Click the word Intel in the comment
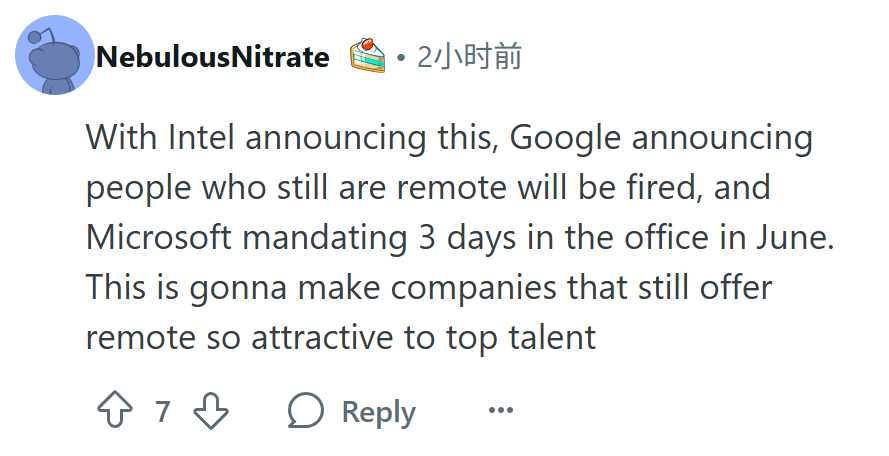Image resolution: width=889 pixels, height=456 pixels. [201, 137]
